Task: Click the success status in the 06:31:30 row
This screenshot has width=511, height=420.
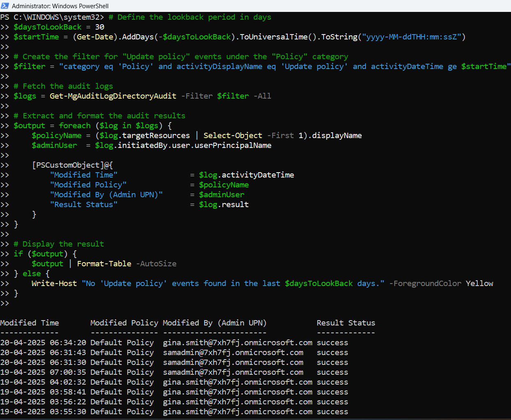Action: pos(332,362)
